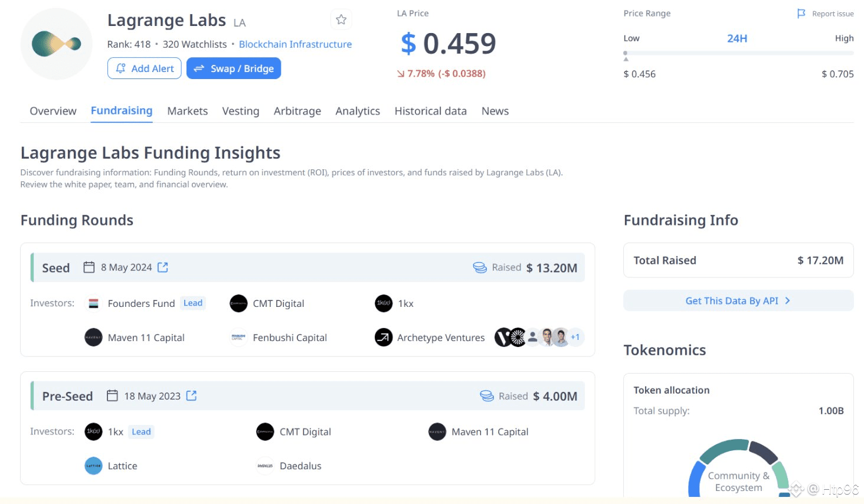Switch to the Analytics tab
The height and width of the screenshot is (504, 864).
[x=358, y=111]
